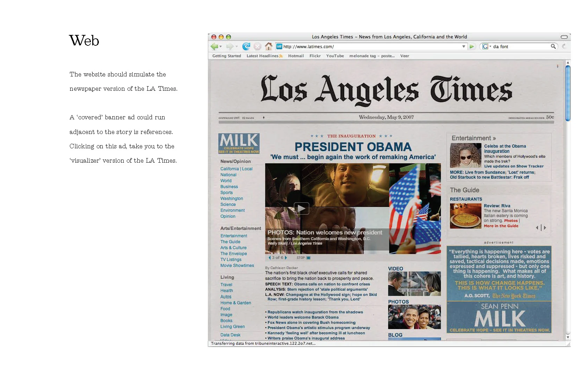Open Obama calls on nation speech text link
This screenshot has width=588, height=380.
pyautogui.click(x=332, y=284)
